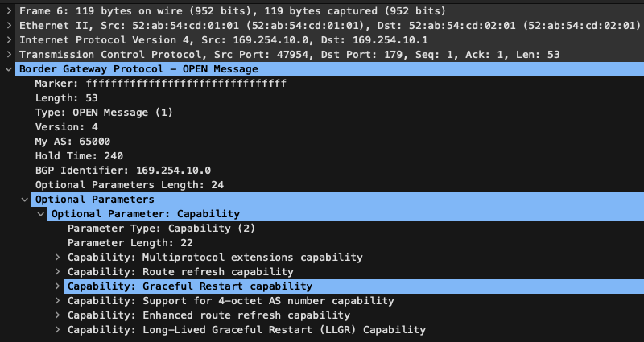Viewport: 644px width, 342px height.
Task: Collapse the Border Gateway Protocol section
Action: (x=9, y=69)
